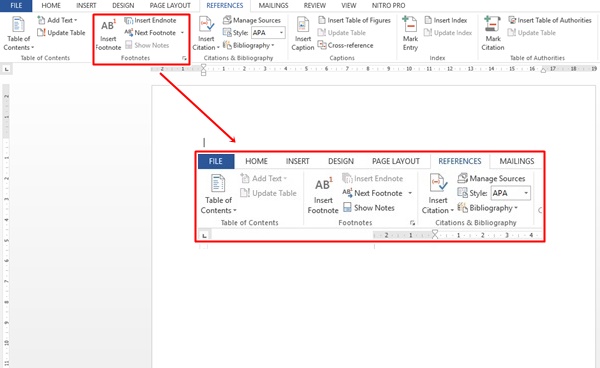The height and width of the screenshot is (368, 600).
Task: Click Insert Index
Action: tap(446, 20)
